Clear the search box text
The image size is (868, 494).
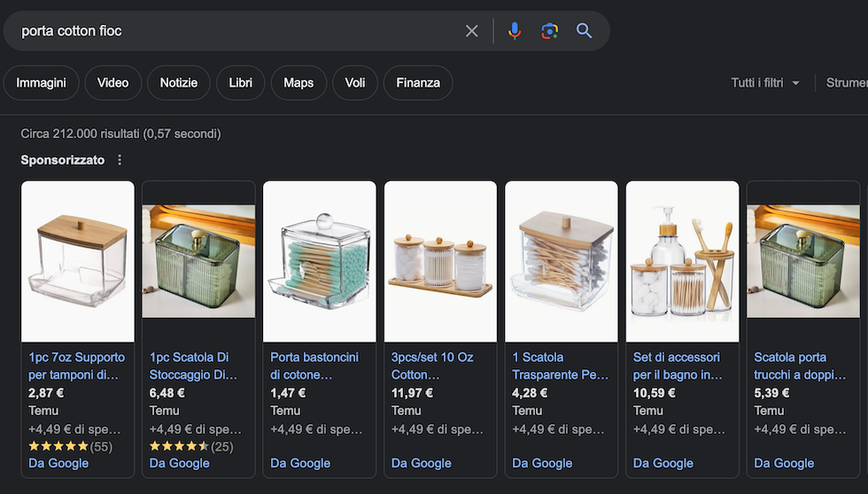471,31
